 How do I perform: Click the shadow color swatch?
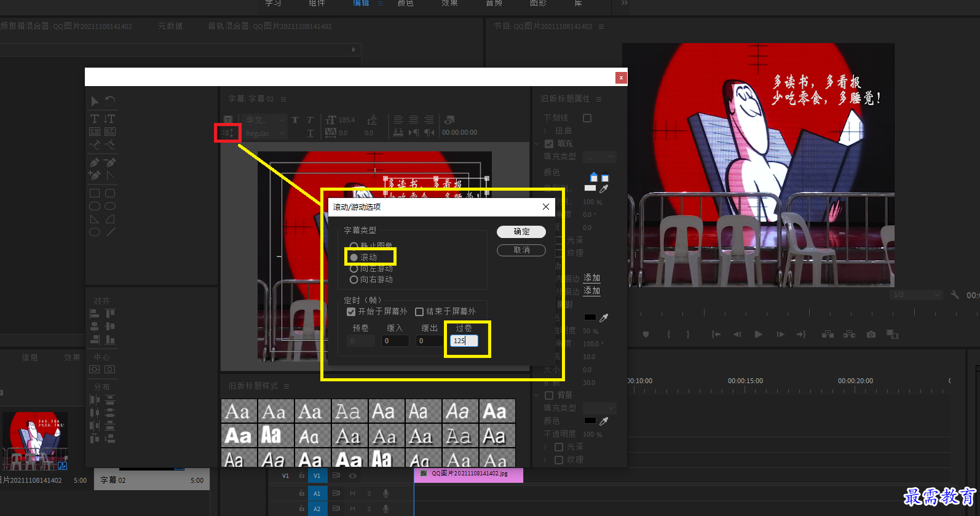(590, 317)
